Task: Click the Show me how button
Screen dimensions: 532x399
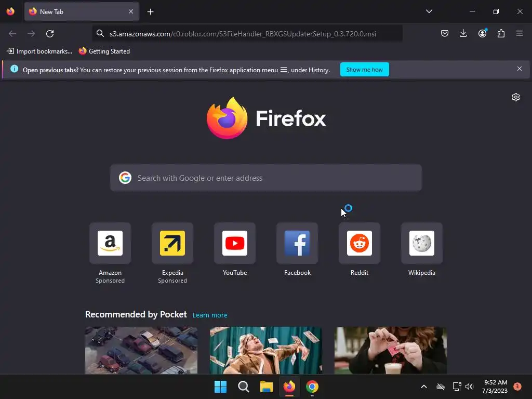Action: pos(364,70)
